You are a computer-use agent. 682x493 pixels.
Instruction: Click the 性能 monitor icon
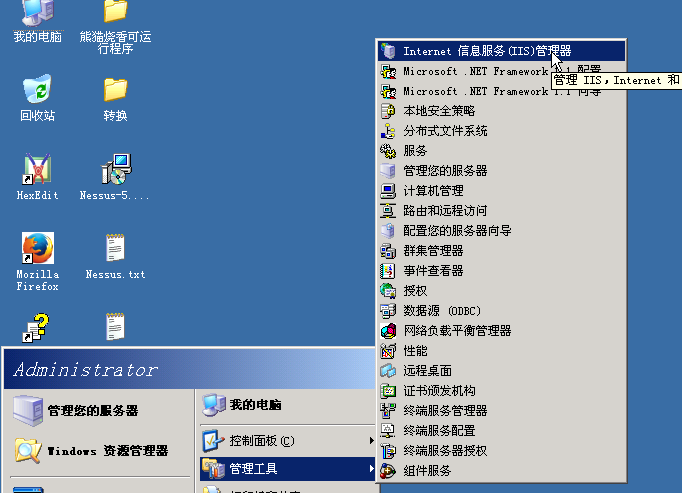point(388,351)
